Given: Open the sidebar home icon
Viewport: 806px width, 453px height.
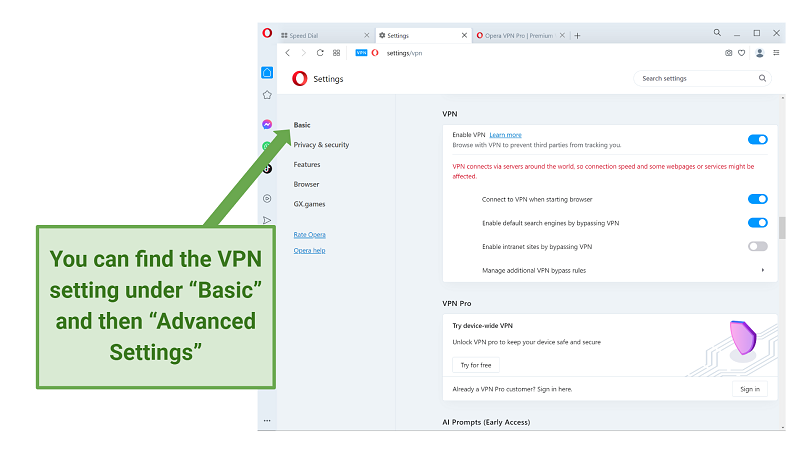Looking at the screenshot, I should 267,73.
